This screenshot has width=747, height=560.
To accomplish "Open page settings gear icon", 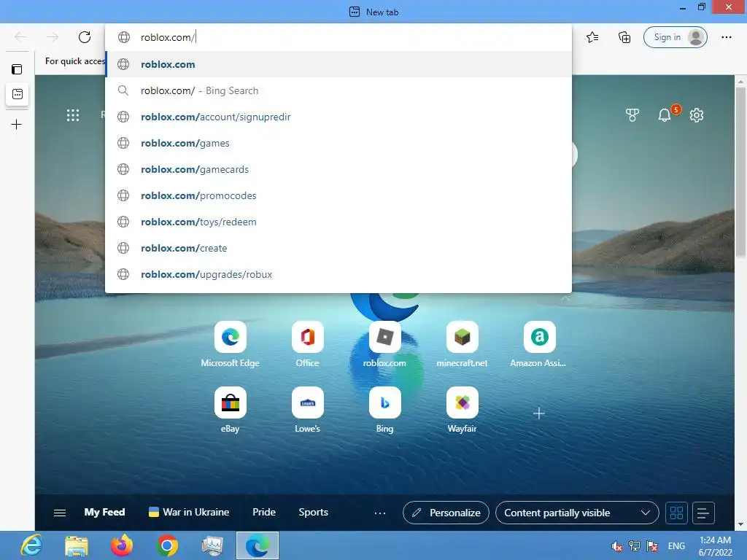I will click(697, 114).
